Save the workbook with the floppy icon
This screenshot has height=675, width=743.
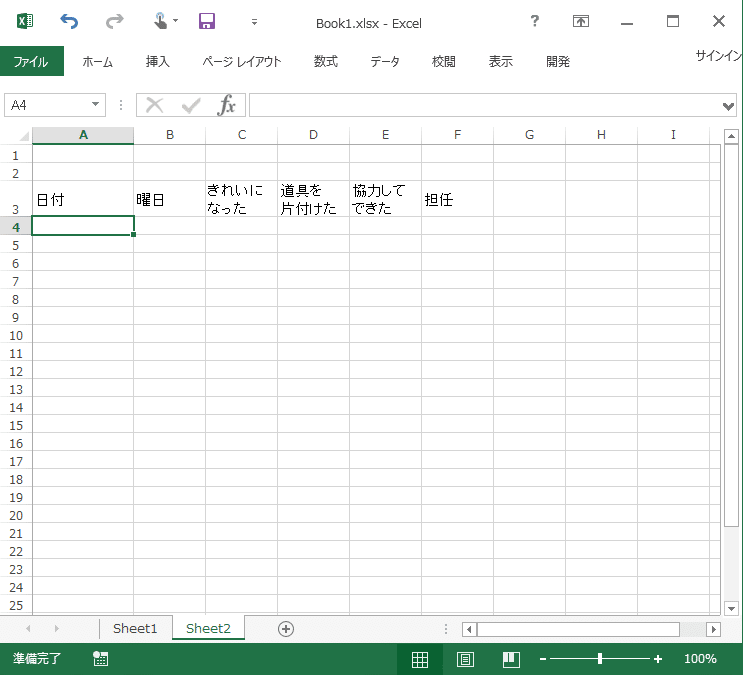(x=207, y=21)
